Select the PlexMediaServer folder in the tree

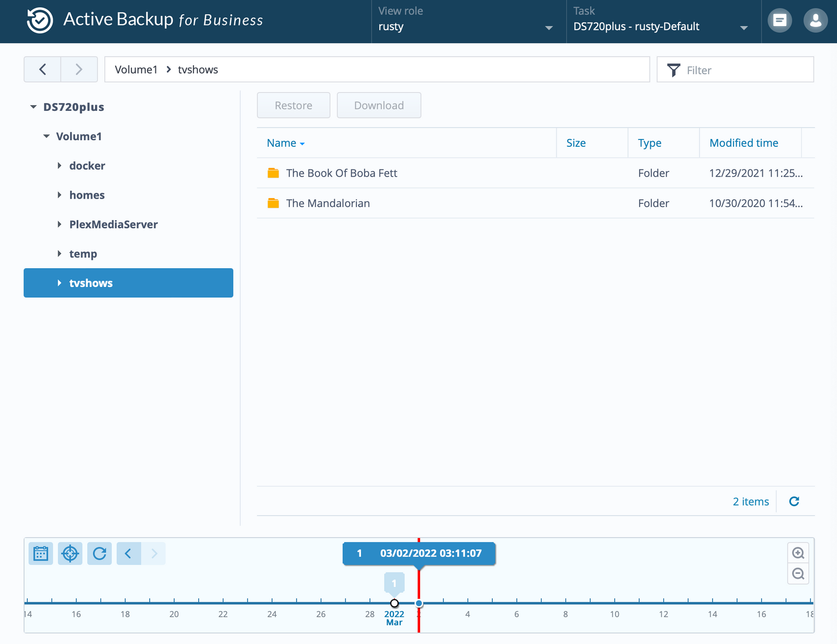pos(114,224)
